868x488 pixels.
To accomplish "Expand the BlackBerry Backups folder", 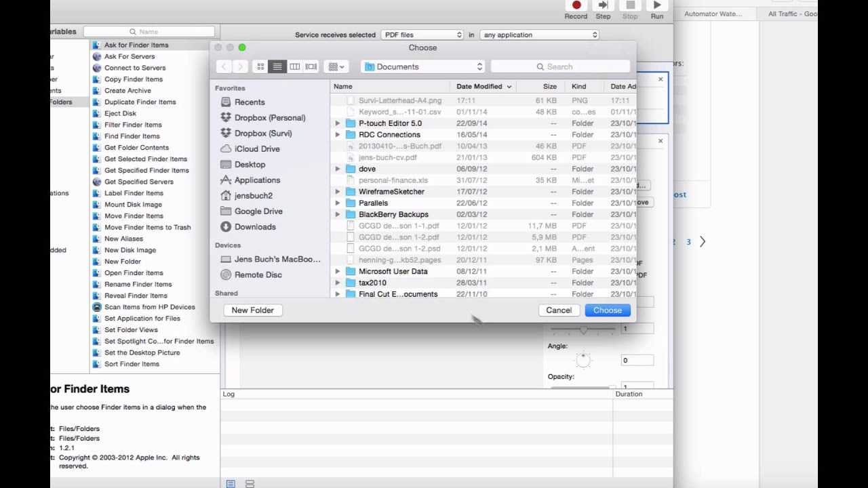I will 338,215.
